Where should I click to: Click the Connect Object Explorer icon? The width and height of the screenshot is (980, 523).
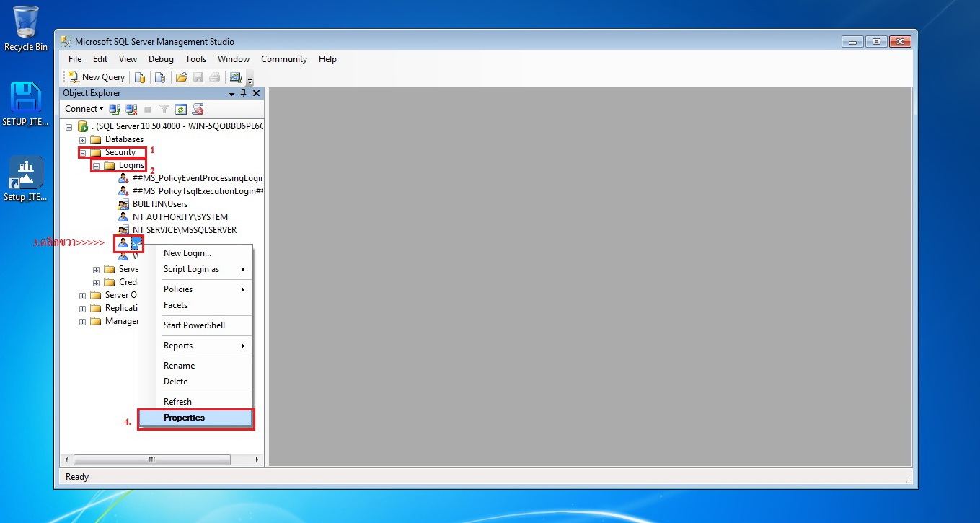click(115, 109)
